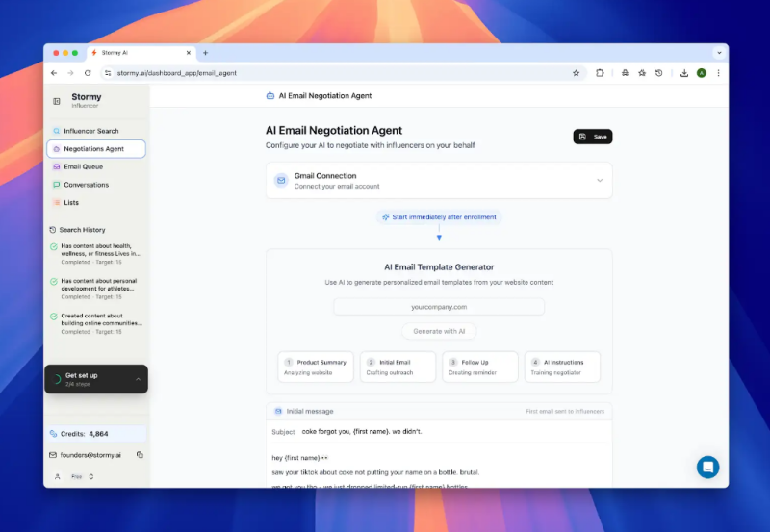Open a new browser tab
The image size is (770, 532).
point(206,53)
